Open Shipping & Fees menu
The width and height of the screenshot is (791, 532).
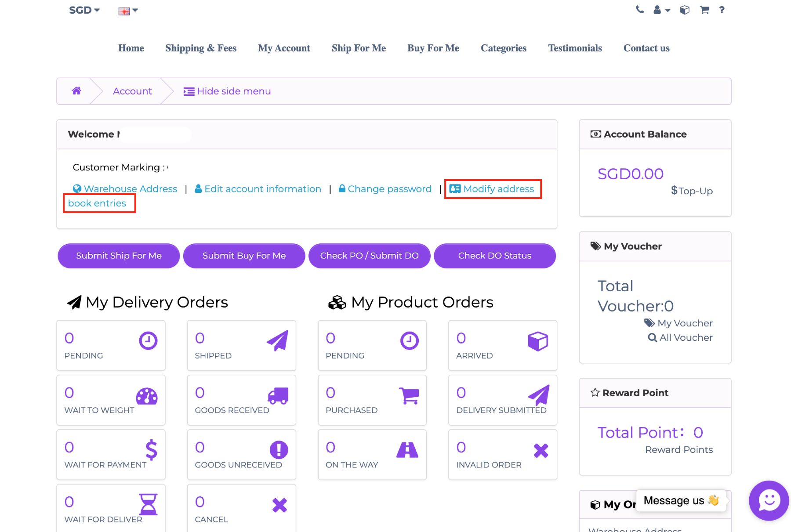201,48
